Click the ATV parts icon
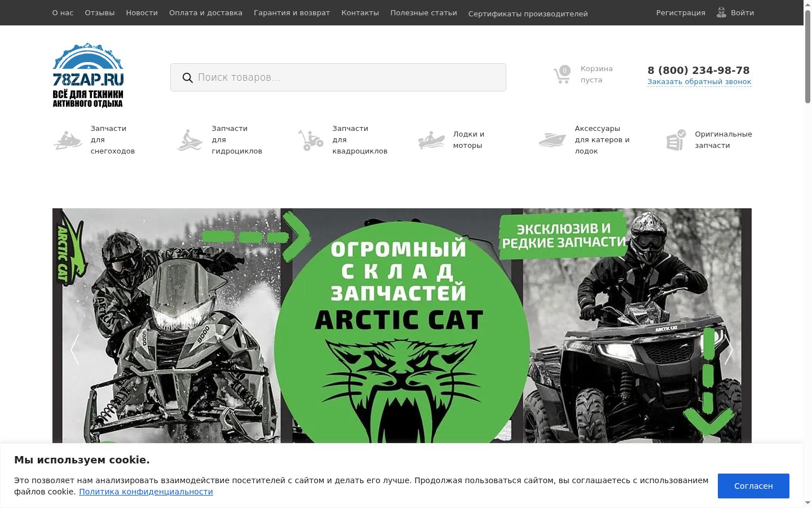The image size is (812, 508). (x=311, y=140)
